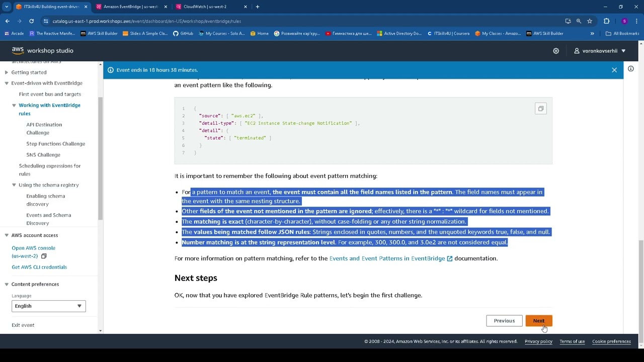Viewport: 644px width, 362px height.
Task: Open the info panel icon at right
Action: pos(631,69)
